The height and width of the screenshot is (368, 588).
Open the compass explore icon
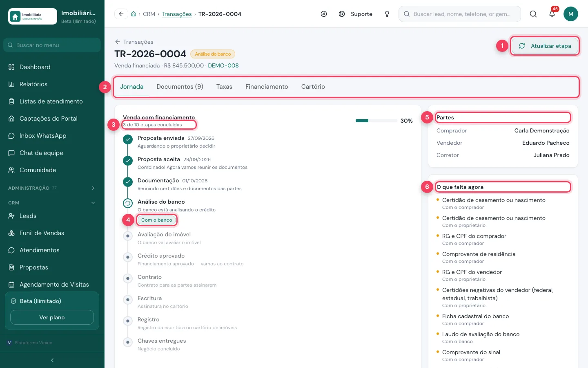(x=324, y=14)
